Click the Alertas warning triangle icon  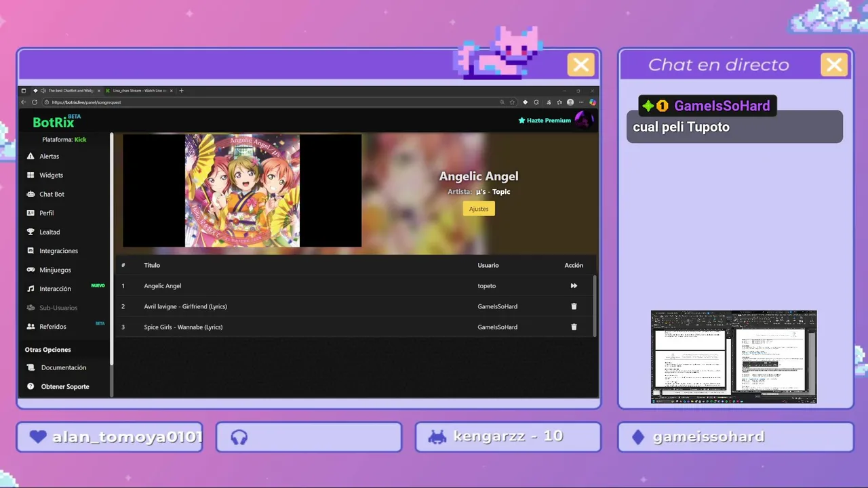pos(31,156)
